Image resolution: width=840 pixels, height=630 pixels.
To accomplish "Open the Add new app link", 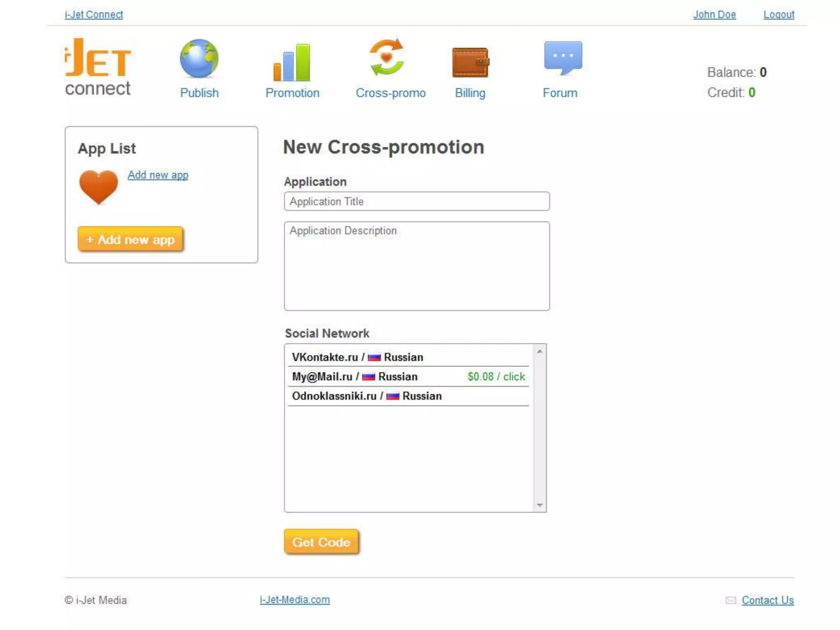I will [x=158, y=175].
